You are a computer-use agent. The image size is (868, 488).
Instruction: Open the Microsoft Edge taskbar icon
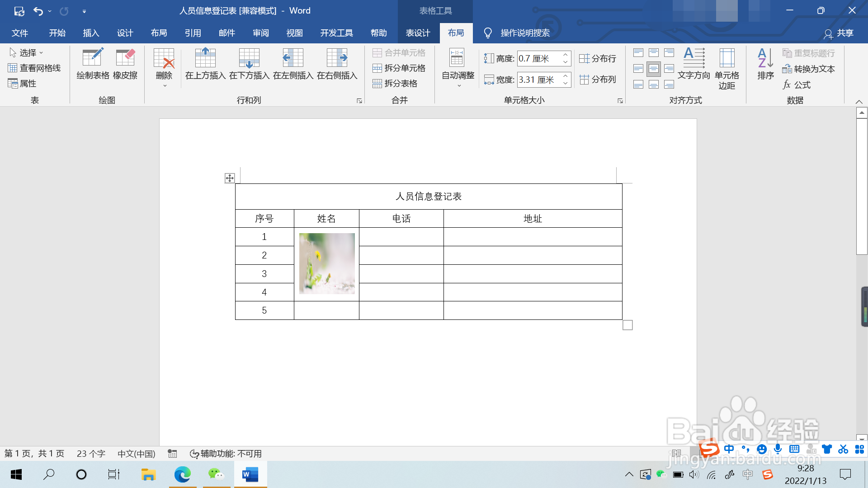pos(183,474)
